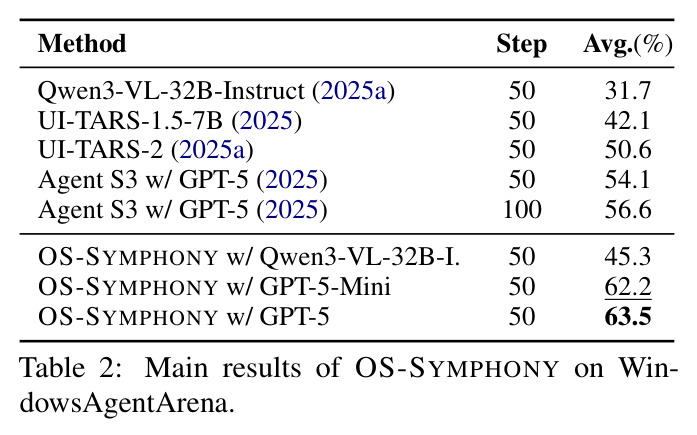
Task: Select the 31.7 average value
Action: [628, 91]
